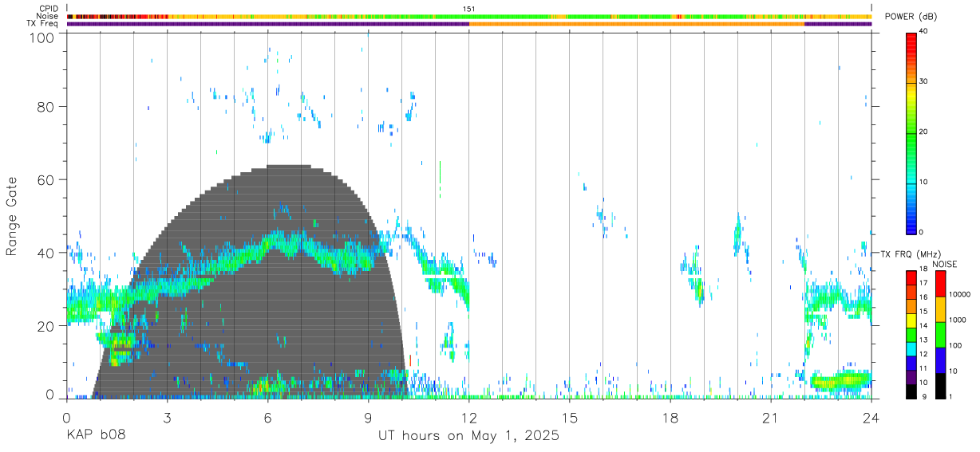Click the 'Range Gate' y-axis title

tap(12, 216)
